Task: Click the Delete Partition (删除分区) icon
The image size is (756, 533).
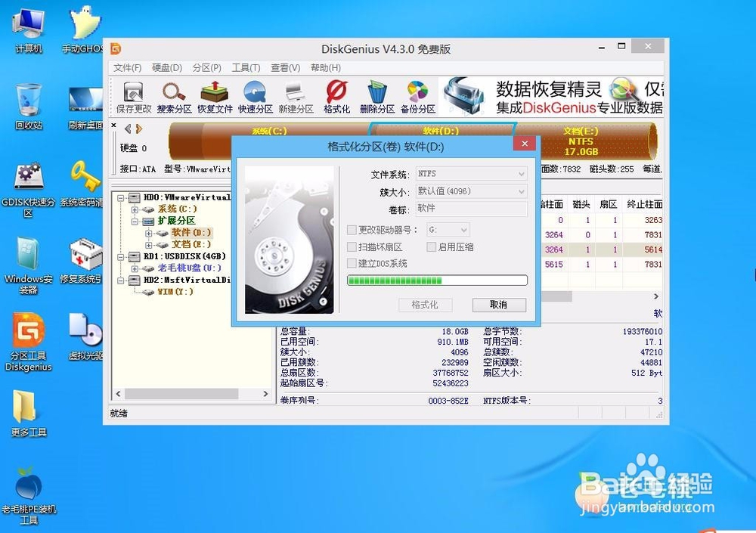Action: point(377,97)
